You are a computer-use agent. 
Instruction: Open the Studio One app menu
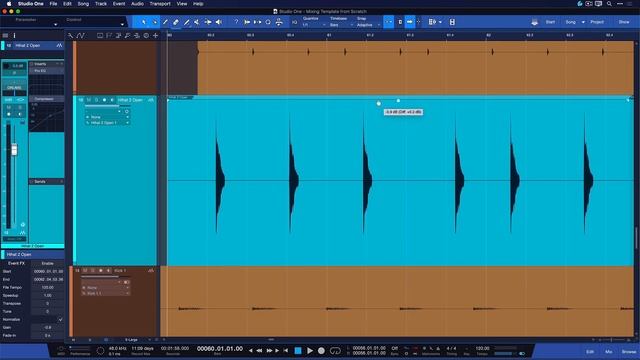[31, 4]
